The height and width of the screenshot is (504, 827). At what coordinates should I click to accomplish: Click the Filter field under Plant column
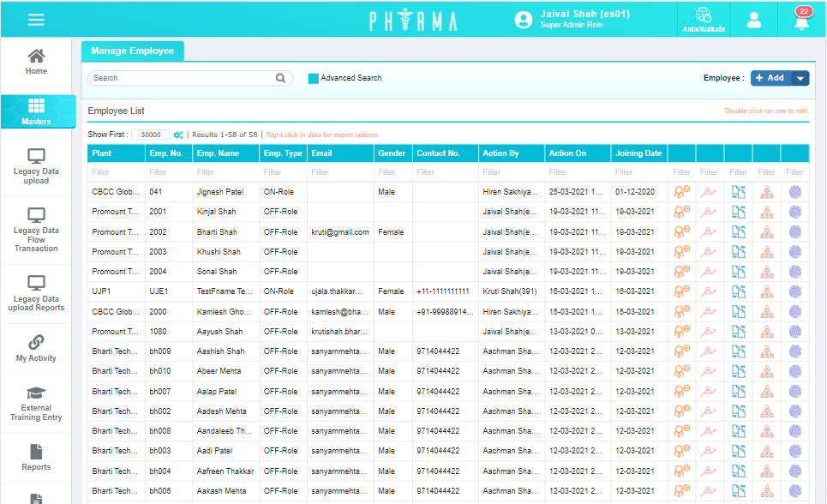click(x=116, y=172)
